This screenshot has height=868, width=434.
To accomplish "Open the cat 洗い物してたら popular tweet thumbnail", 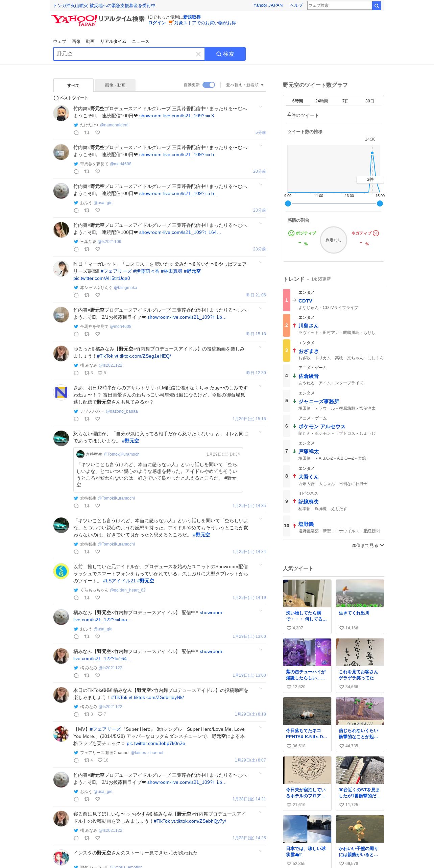I will pyautogui.click(x=307, y=594).
